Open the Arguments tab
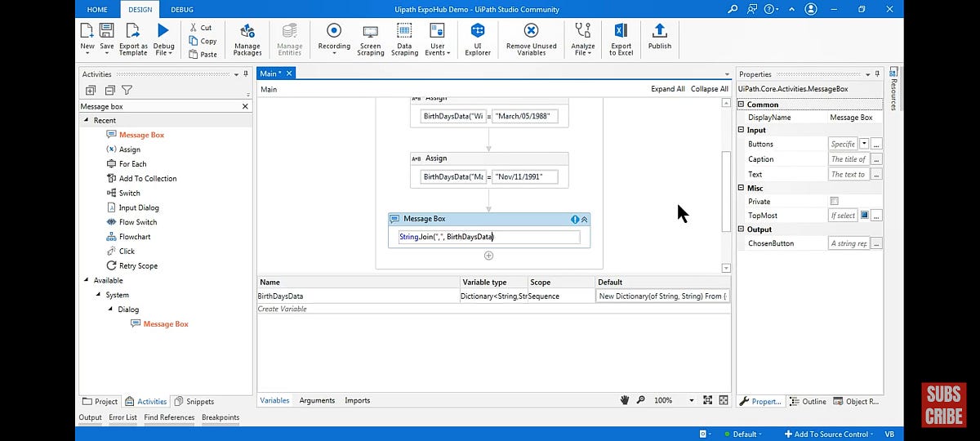The height and width of the screenshot is (441, 980). tap(317, 400)
